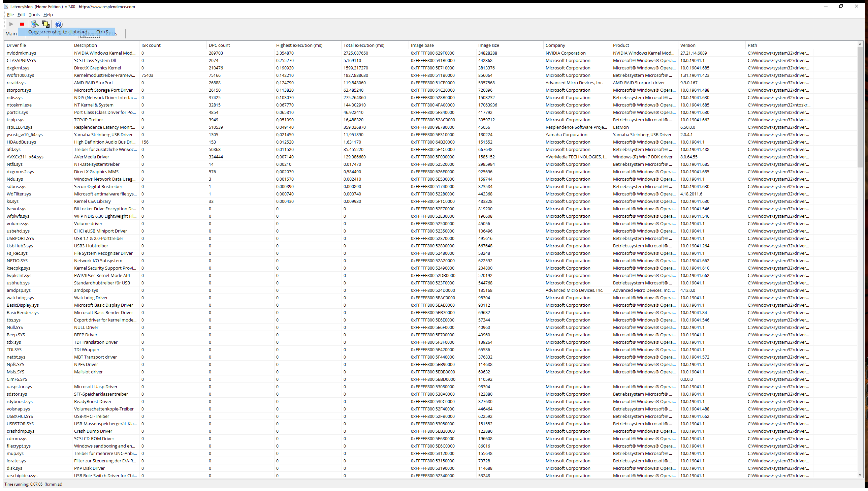Screen dimensions: 868x491
Task: Sort by the DPC count column header
Action: click(219, 45)
